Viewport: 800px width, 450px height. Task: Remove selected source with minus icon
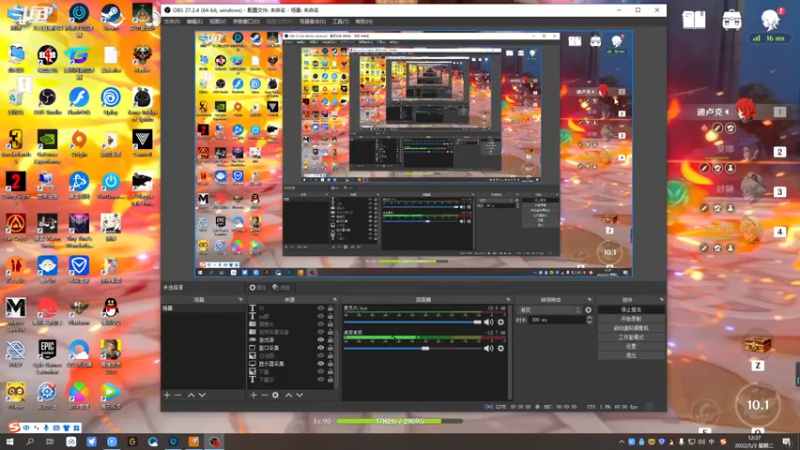tap(264, 395)
